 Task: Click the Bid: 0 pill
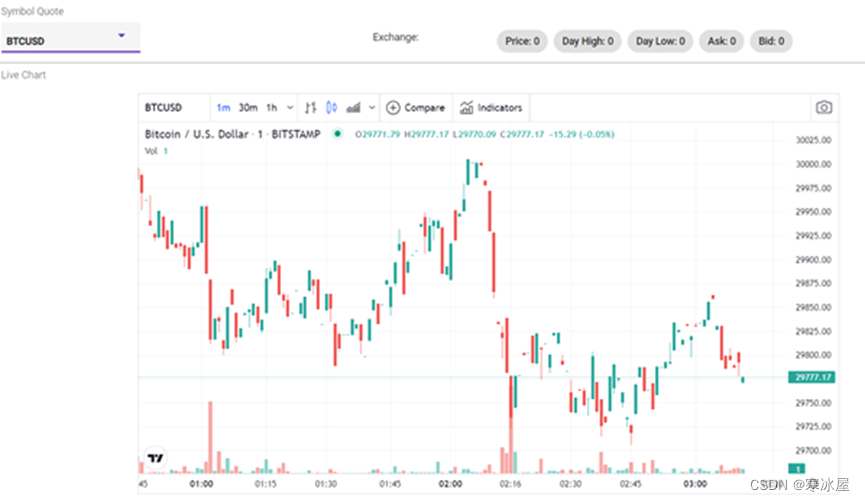pos(771,41)
